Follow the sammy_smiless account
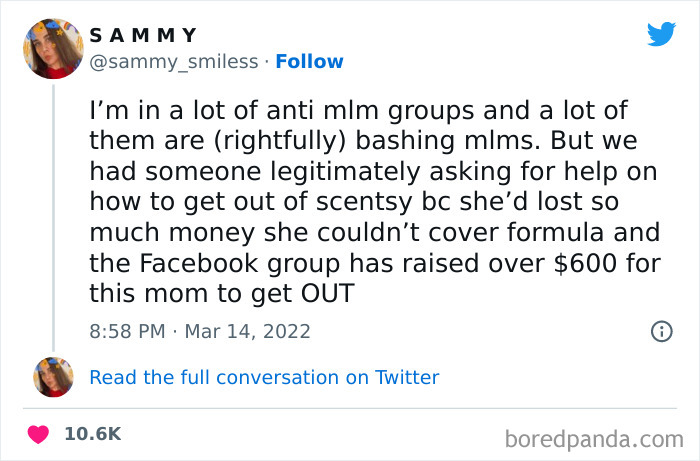700x461 pixels. point(309,61)
